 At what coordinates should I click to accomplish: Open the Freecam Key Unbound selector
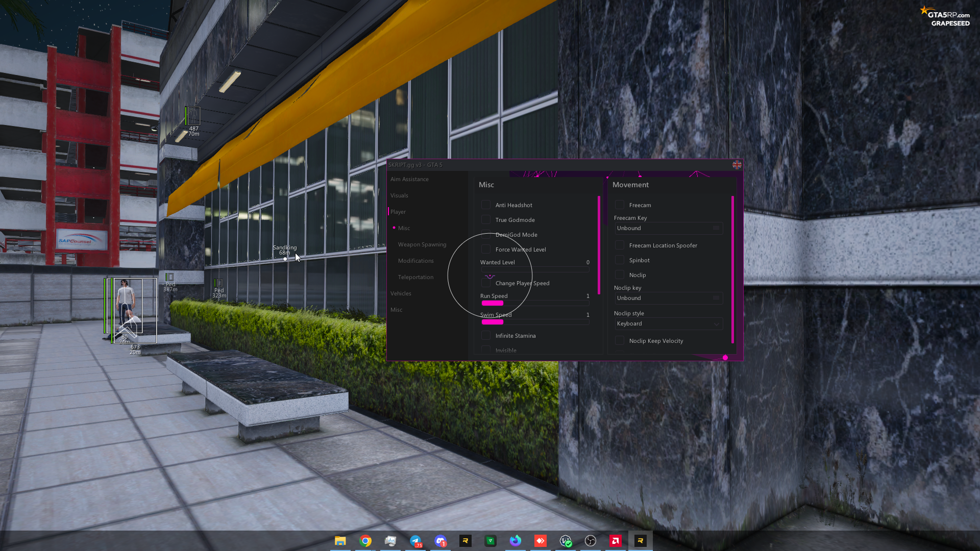click(x=668, y=229)
